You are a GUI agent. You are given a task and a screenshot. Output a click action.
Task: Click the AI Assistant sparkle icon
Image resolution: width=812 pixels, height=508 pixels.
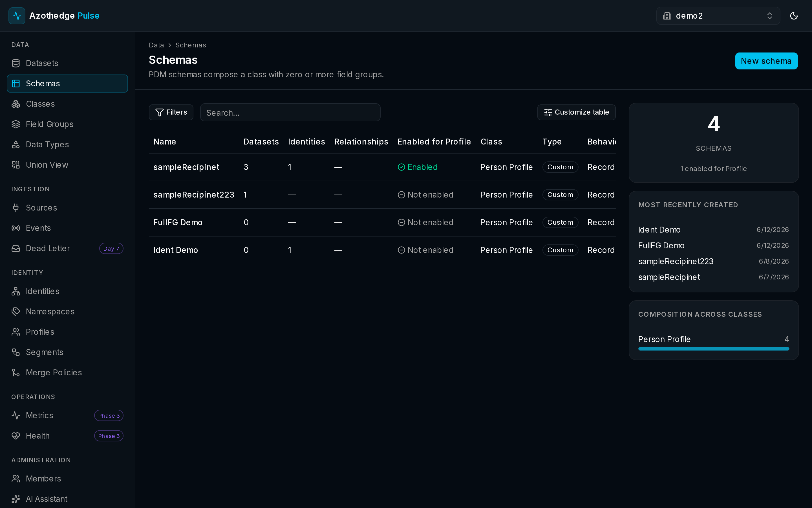(x=16, y=499)
